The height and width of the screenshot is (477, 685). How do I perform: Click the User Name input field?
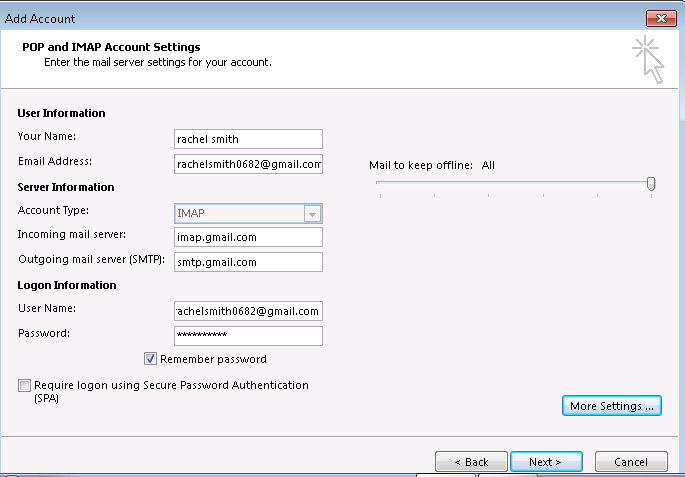[248, 311]
